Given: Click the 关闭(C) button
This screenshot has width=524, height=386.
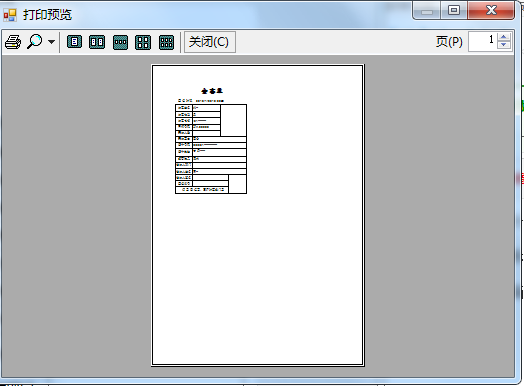Looking at the screenshot, I should pos(210,42).
